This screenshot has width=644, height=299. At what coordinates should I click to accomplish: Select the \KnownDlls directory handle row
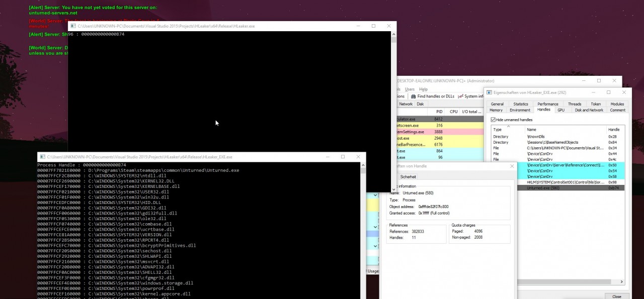[x=558, y=137]
